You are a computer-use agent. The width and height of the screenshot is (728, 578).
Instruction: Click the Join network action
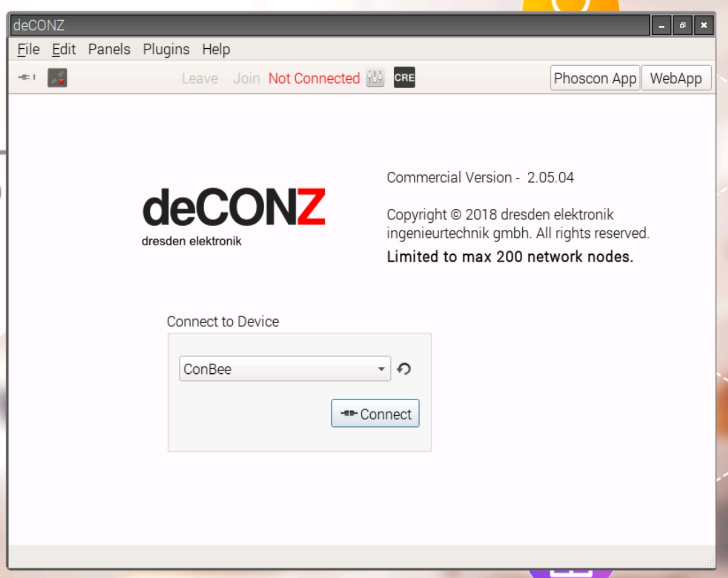pyautogui.click(x=246, y=79)
